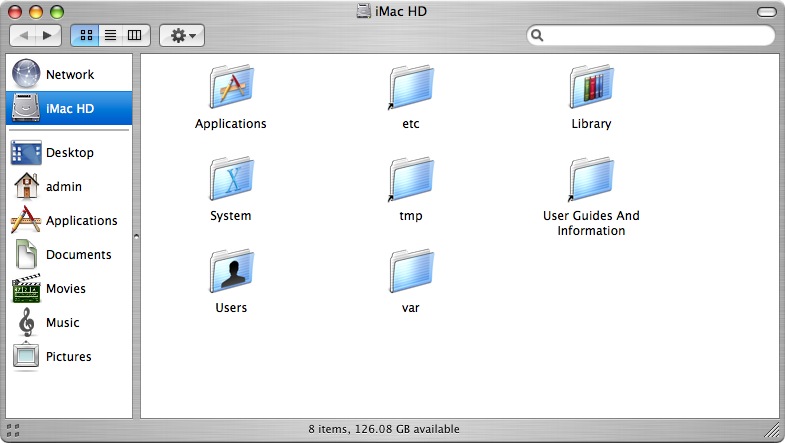Screen dimensions: 785x443
Task: Open Pictures in sidebar
Action: click(x=69, y=356)
